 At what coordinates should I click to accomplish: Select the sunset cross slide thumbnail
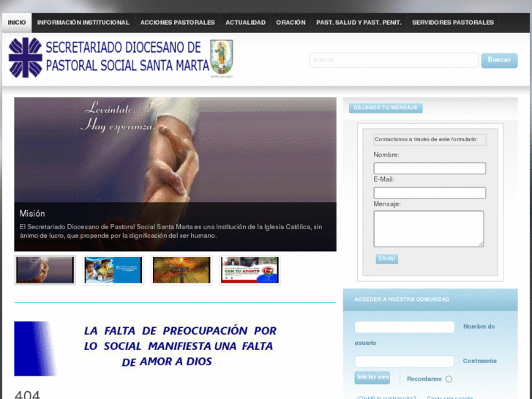coord(181,270)
